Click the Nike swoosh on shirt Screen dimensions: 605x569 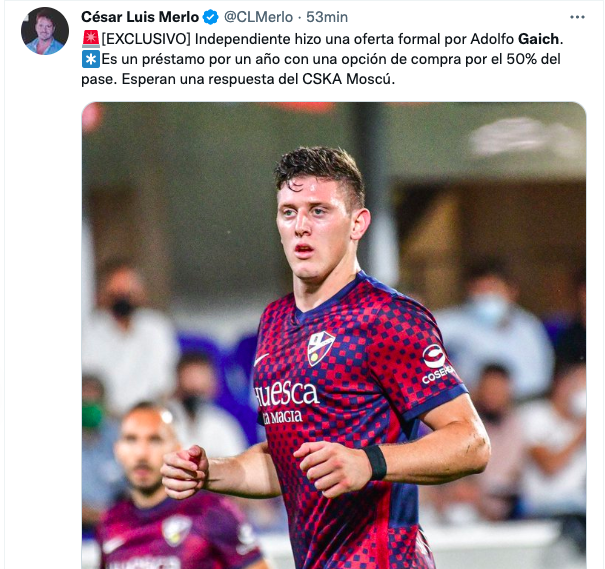(262, 360)
